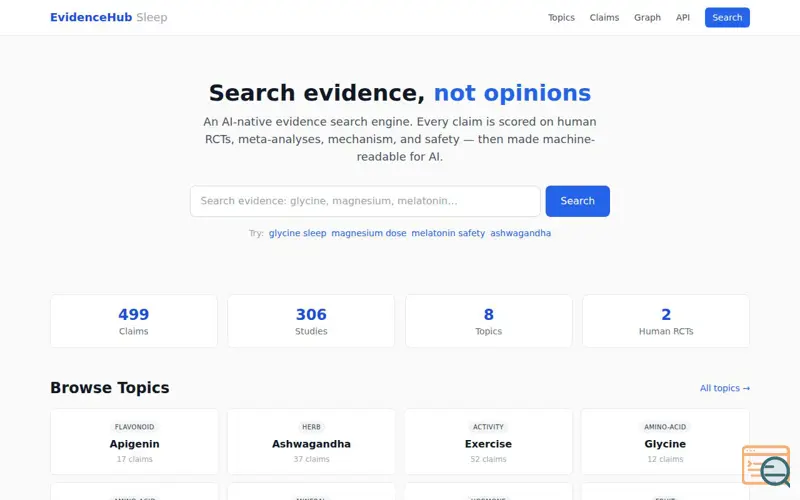Open the API nav item
This screenshot has width=800, height=500.
683,17
